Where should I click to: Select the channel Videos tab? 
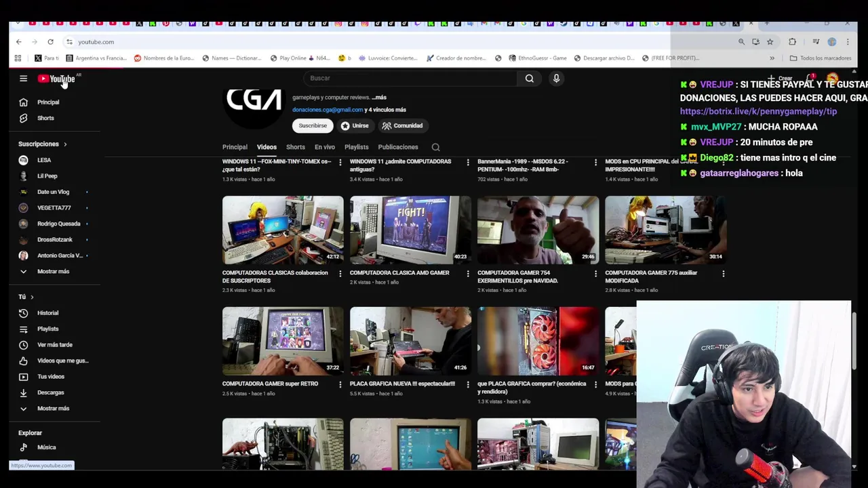267,147
